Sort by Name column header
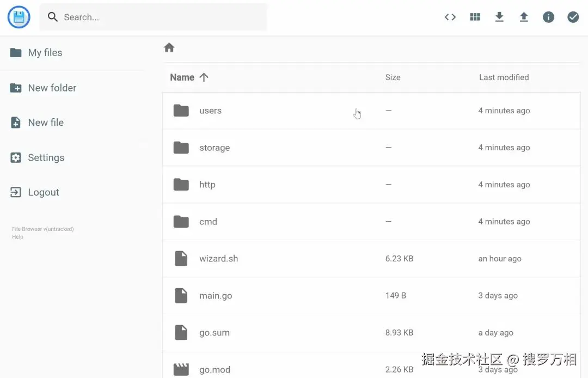Image resolution: width=588 pixels, height=378 pixels. pos(182,77)
